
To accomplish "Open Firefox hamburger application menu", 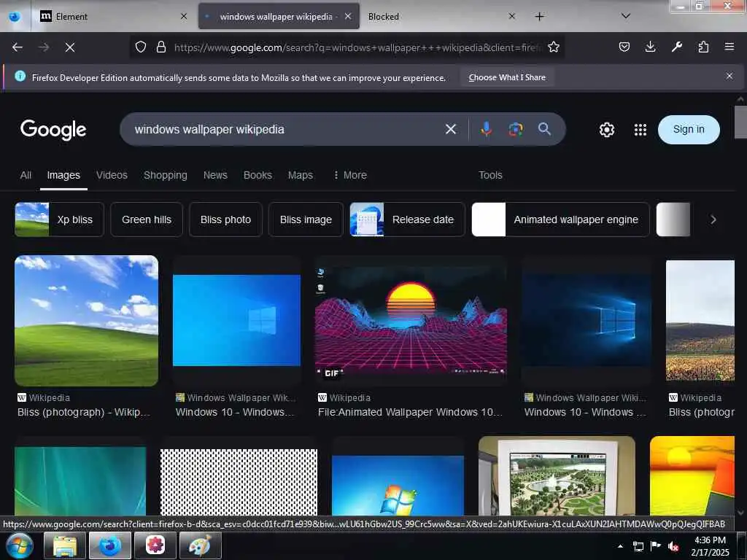I will tap(729, 47).
